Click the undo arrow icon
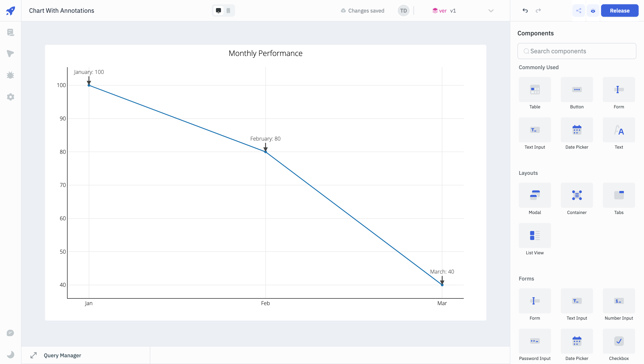The width and height of the screenshot is (644, 364). 525,11
